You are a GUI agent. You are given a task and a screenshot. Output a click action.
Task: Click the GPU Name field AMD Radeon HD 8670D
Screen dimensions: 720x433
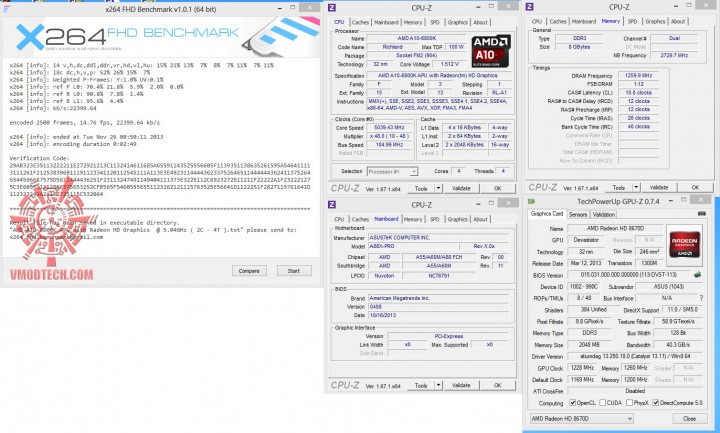tap(615, 228)
